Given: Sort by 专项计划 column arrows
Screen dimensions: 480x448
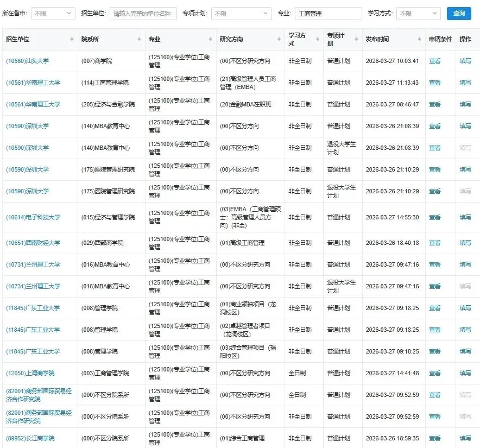Looking at the screenshot, I should tap(356, 39).
